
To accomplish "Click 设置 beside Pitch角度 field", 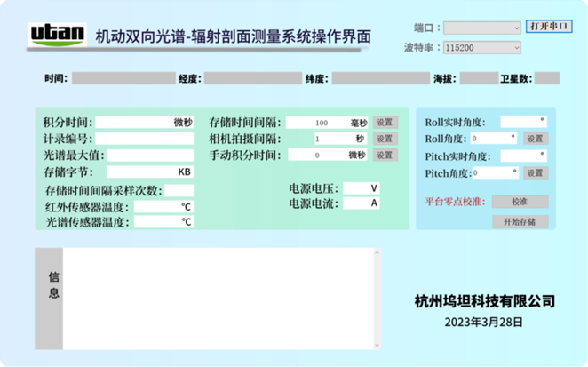I will [534, 173].
